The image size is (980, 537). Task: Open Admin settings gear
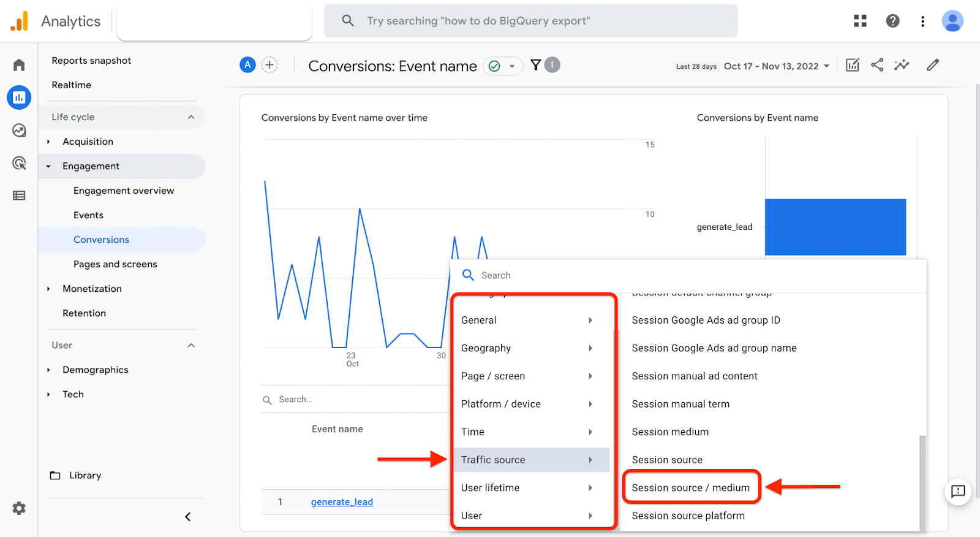click(19, 508)
